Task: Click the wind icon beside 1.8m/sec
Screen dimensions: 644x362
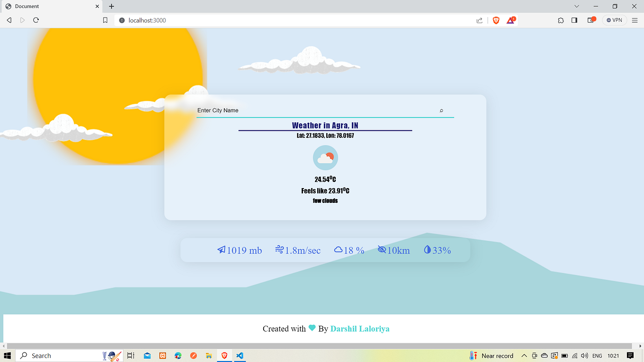Action: click(x=279, y=250)
